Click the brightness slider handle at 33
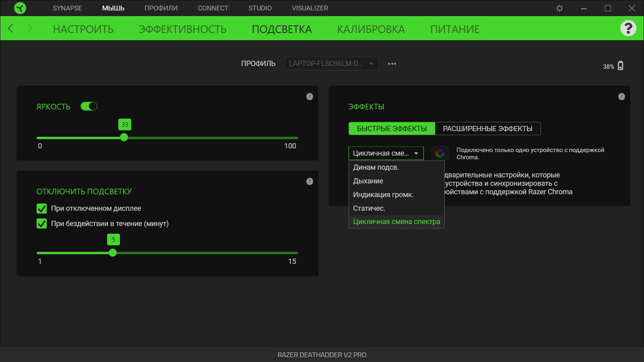The image size is (644, 362). [124, 138]
